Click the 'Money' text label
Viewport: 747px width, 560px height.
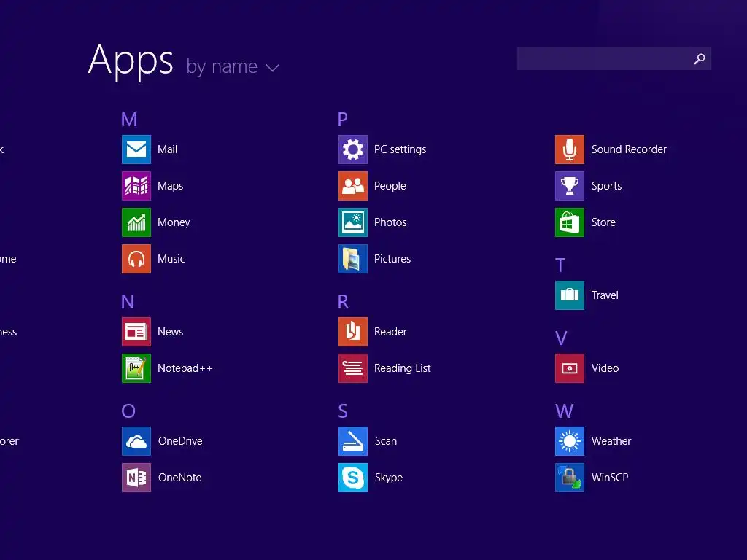pos(174,222)
